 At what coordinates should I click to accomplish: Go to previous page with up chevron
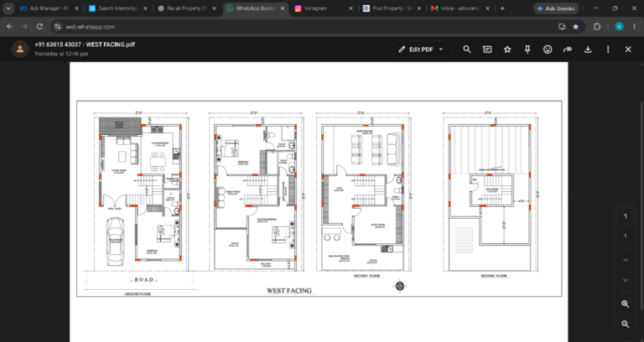[x=625, y=261]
